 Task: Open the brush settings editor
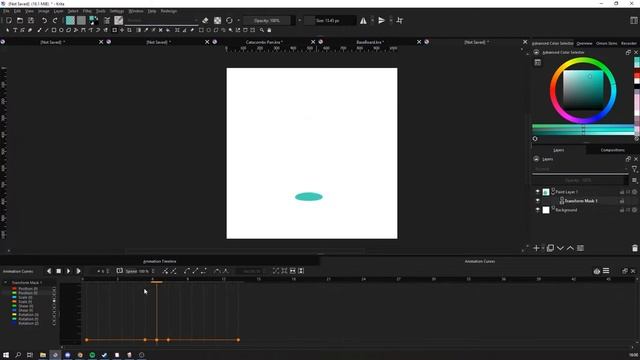point(107,20)
